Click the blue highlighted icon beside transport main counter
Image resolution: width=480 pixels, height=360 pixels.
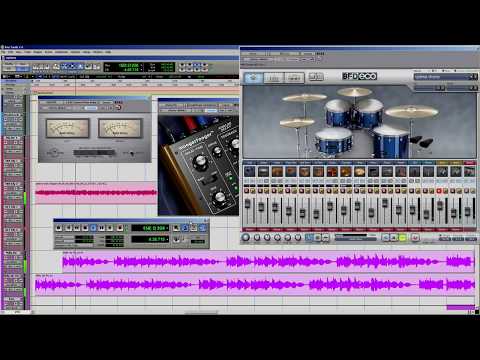(x=185, y=228)
